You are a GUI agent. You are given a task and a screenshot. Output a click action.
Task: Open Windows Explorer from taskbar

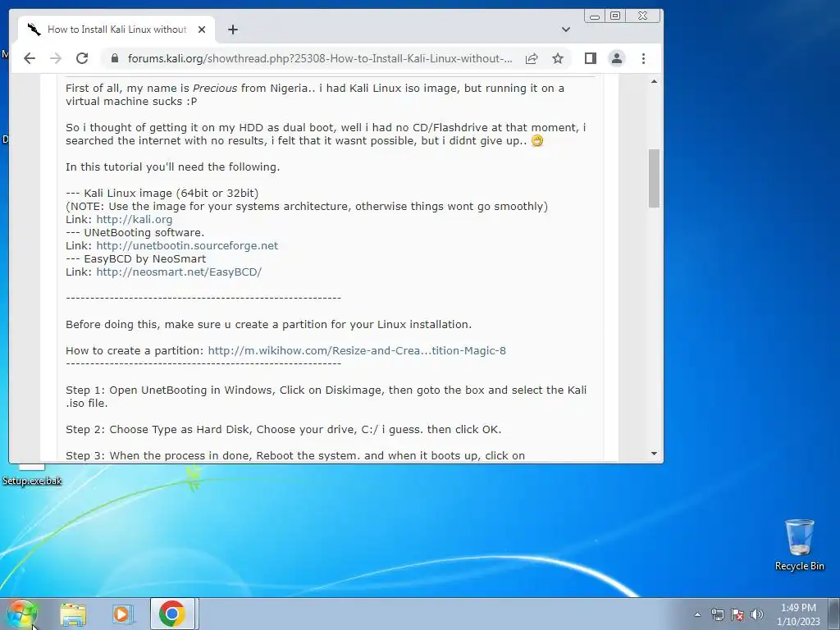(73, 614)
